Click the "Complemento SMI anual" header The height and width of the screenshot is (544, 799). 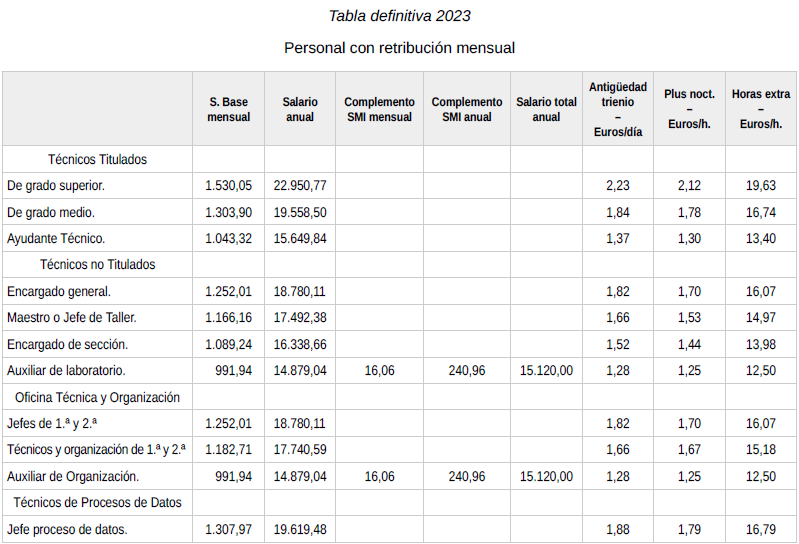pos(467,109)
